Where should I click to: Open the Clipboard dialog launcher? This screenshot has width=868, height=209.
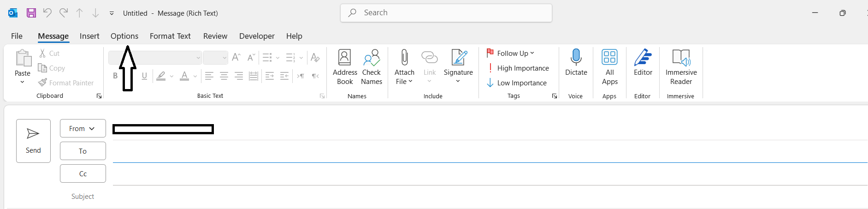click(99, 96)
